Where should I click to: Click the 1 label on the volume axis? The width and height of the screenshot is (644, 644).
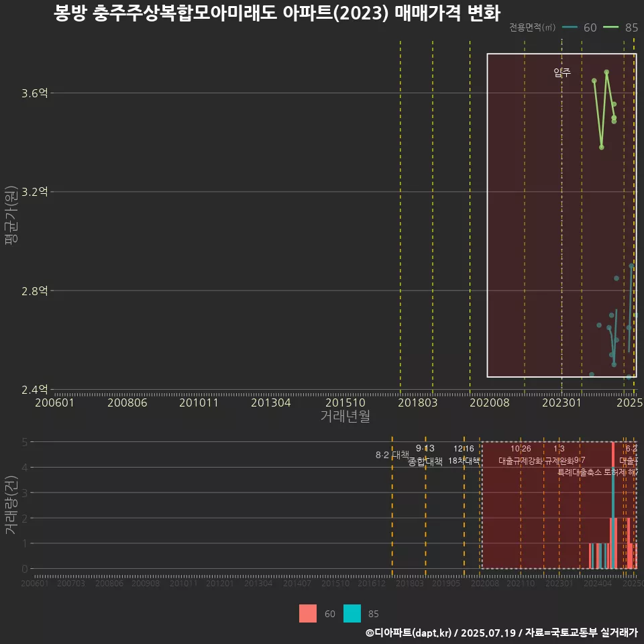[x=25, y=543]
